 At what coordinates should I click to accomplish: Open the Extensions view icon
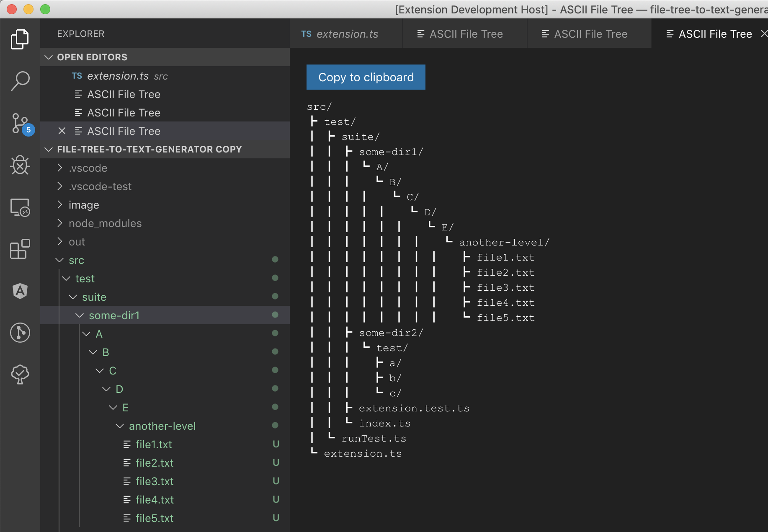pyautogui.click(x=20, y=249)
